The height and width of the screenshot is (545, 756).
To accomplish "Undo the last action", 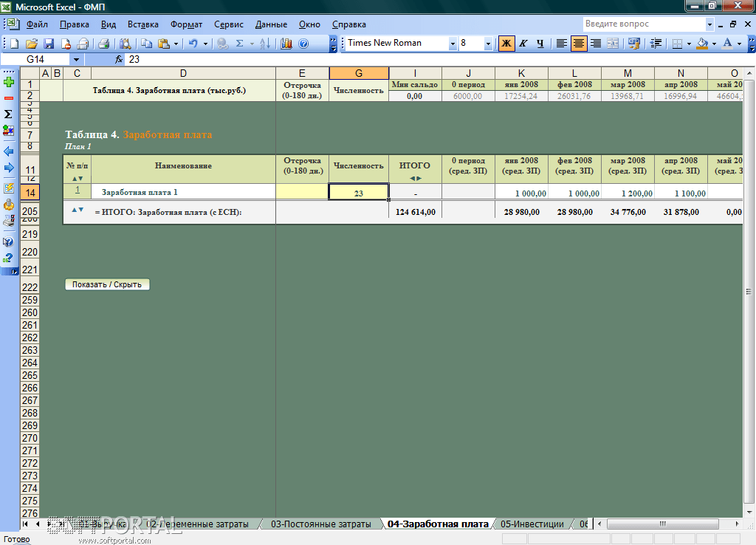I will click(x=193, y=44).
